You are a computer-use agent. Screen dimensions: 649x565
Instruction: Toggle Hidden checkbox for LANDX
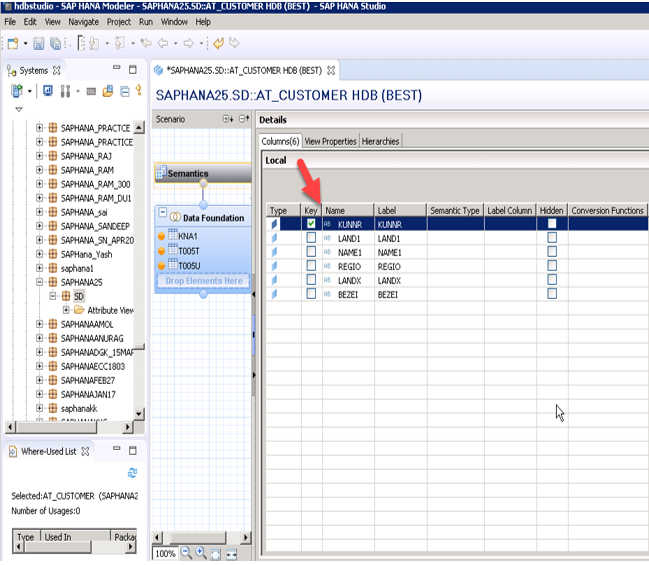(x=552, y=280)
